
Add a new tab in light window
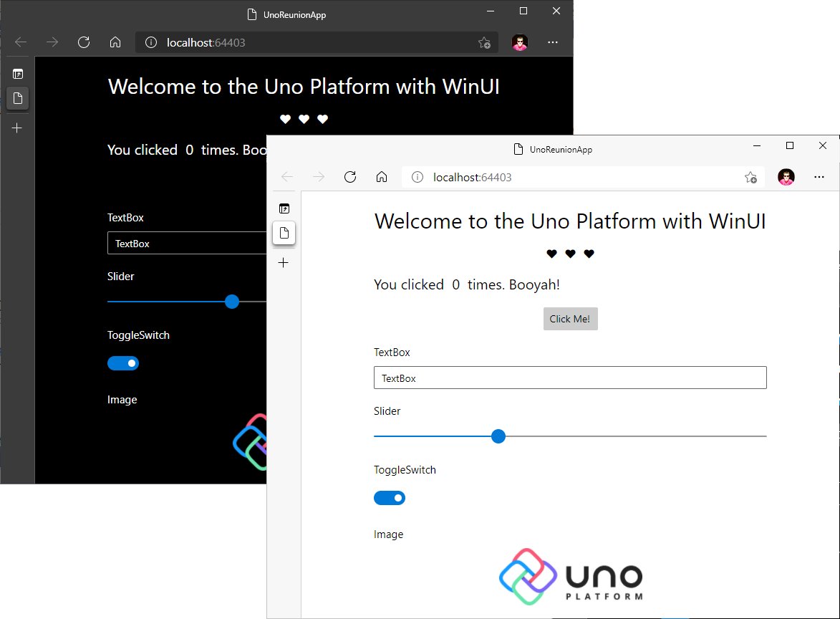[x=284, y=263]
